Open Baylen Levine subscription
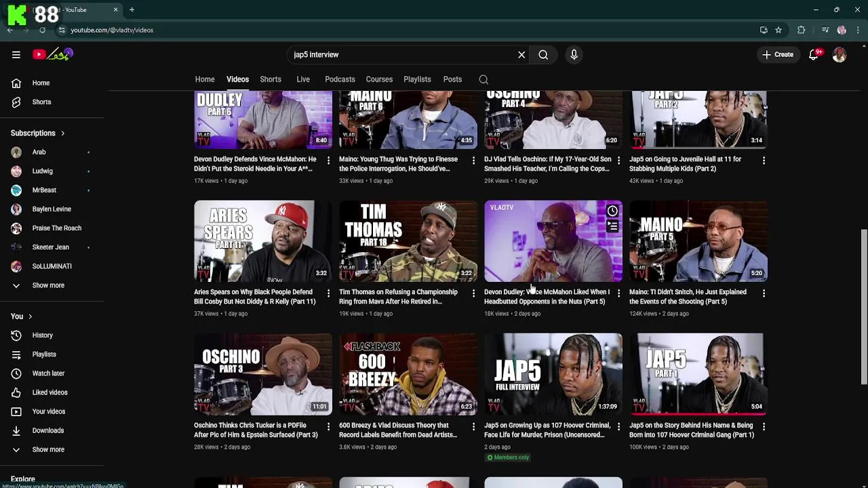The width and height of the screenshot is (868, 488). tap(52, 209)
